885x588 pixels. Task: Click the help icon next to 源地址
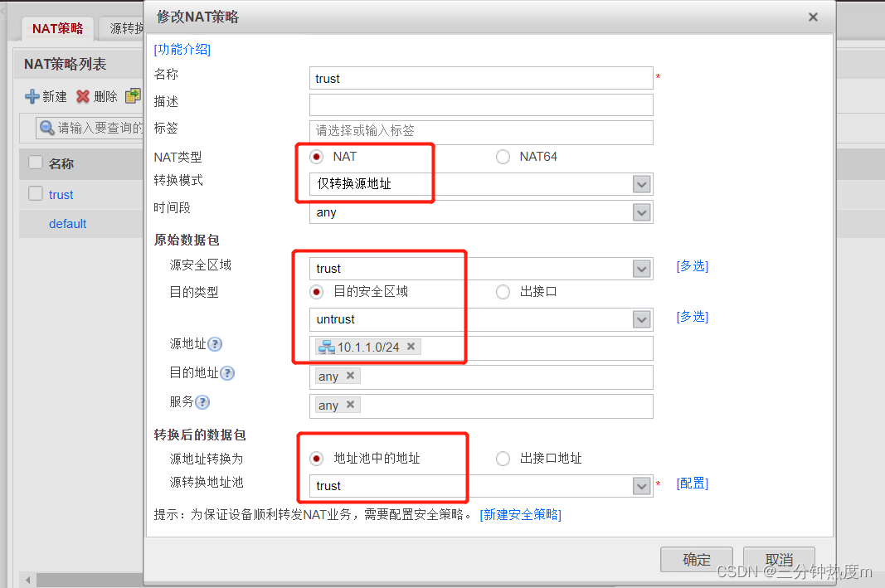[215, 343]
